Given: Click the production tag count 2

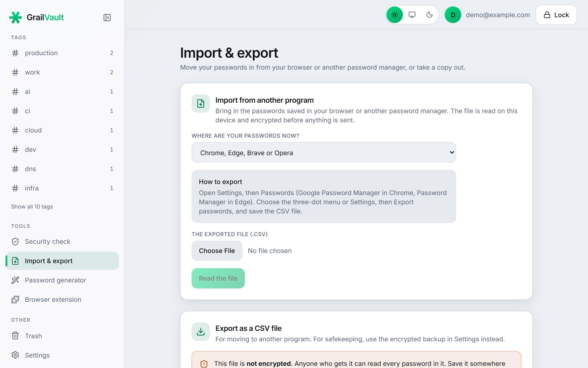Looking at the screenshot, I should [111, 53].
